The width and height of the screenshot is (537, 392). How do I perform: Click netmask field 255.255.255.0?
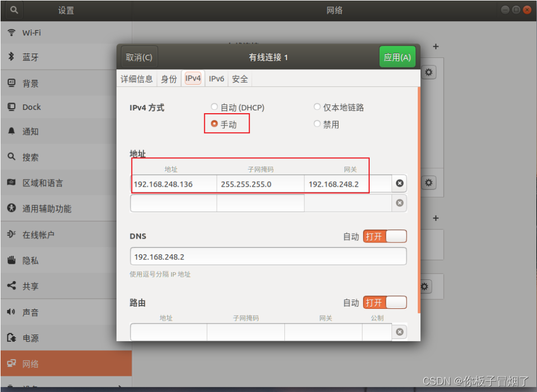pyautogui.click(x=260, y=184)
